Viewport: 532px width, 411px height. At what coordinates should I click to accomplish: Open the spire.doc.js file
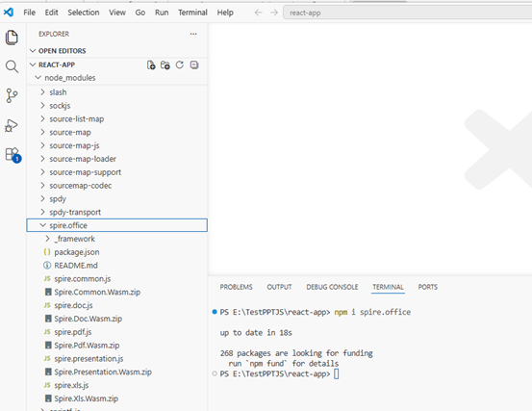[x=117, y=305]
